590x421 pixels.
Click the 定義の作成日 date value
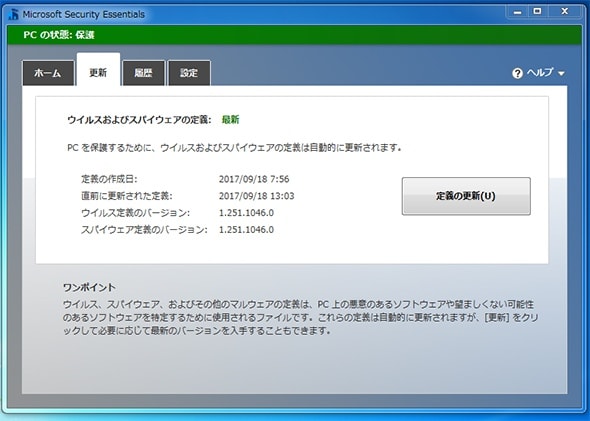(x=254, y=179)
